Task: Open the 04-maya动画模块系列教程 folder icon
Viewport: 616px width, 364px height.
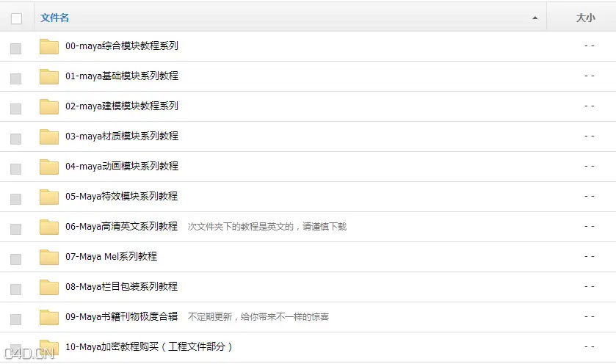Action: tap(49, 167)
